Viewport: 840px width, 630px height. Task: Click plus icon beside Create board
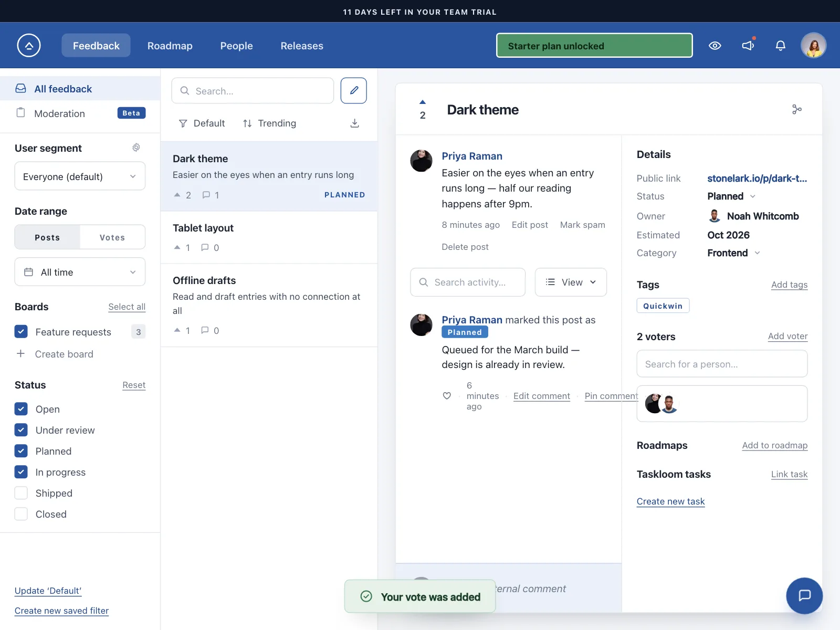pyautogui.click(x=20, y=354)
